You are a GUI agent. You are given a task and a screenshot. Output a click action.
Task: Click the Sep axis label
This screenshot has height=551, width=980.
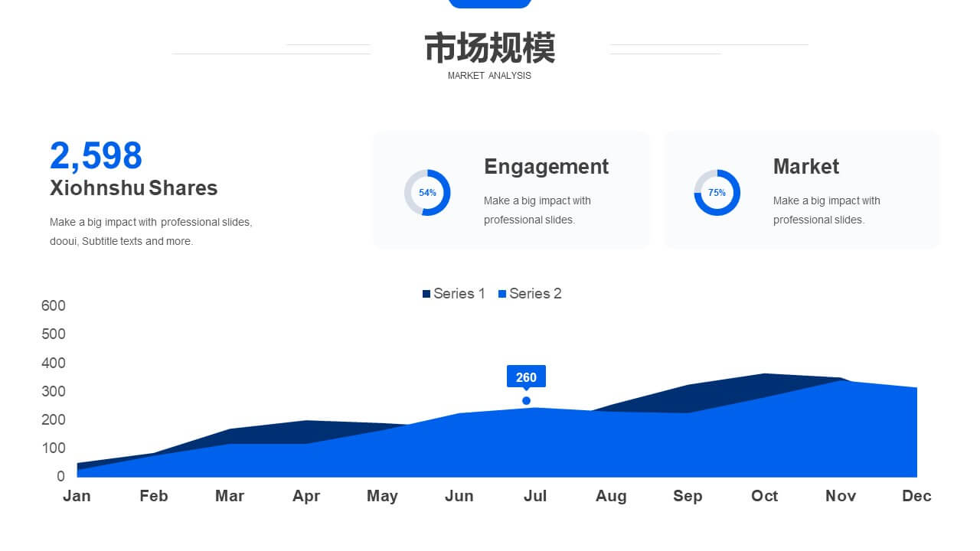pos(688,496)
